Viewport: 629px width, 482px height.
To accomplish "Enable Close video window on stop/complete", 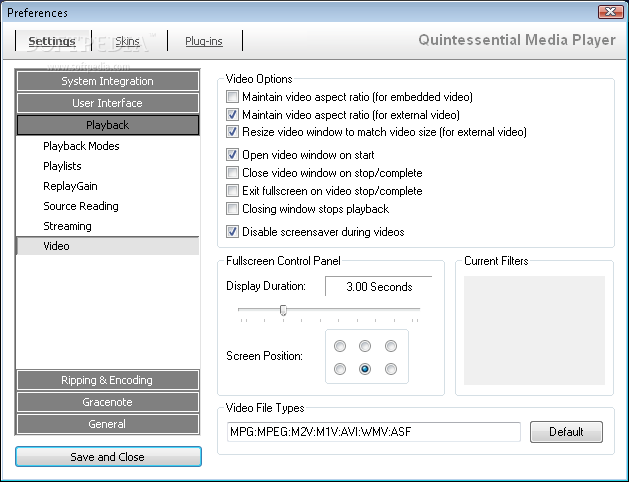I will pyautogui.click(x=232, y=173).
